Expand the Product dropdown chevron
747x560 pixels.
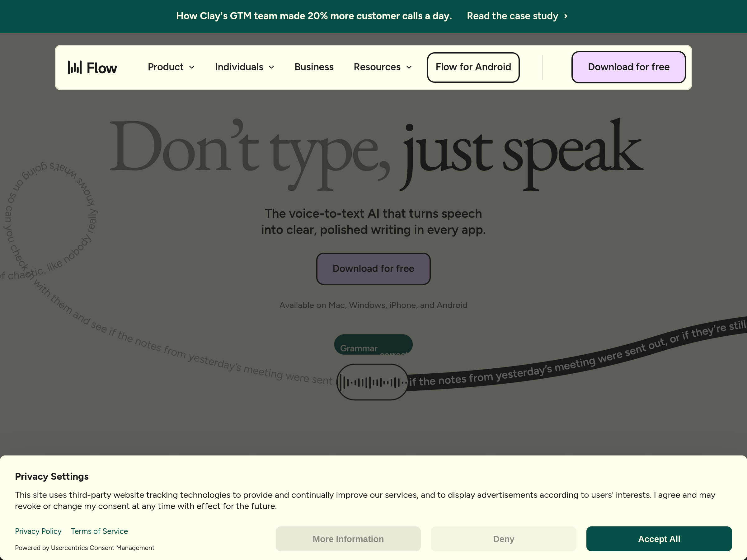(x=192, y=67)
